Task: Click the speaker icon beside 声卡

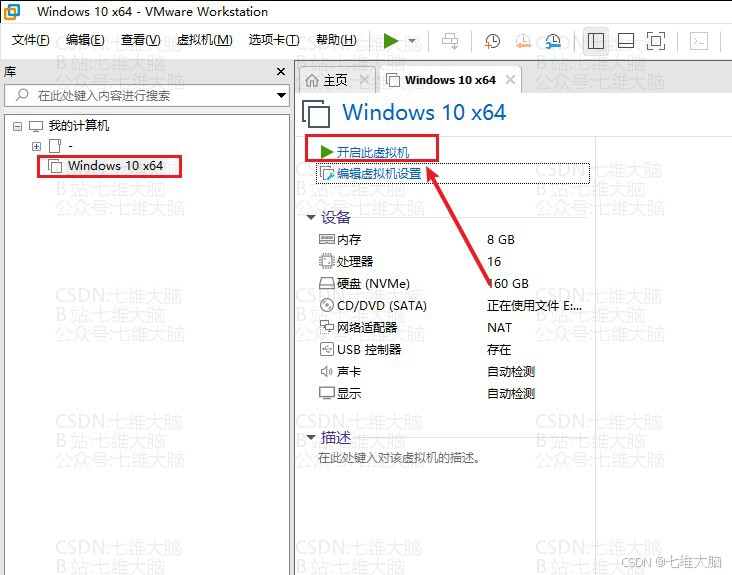Action: coord(326,372)
